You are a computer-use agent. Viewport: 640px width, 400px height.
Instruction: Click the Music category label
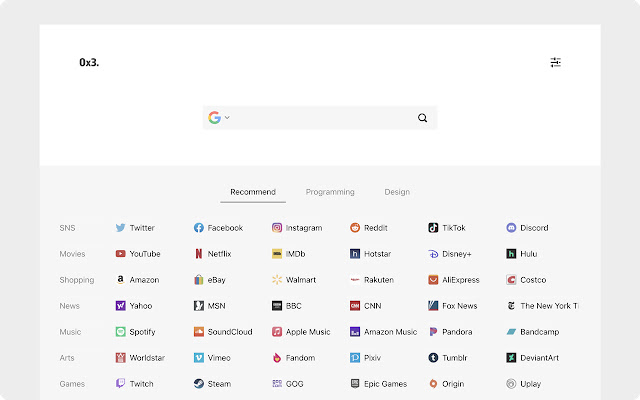[70, 332]
